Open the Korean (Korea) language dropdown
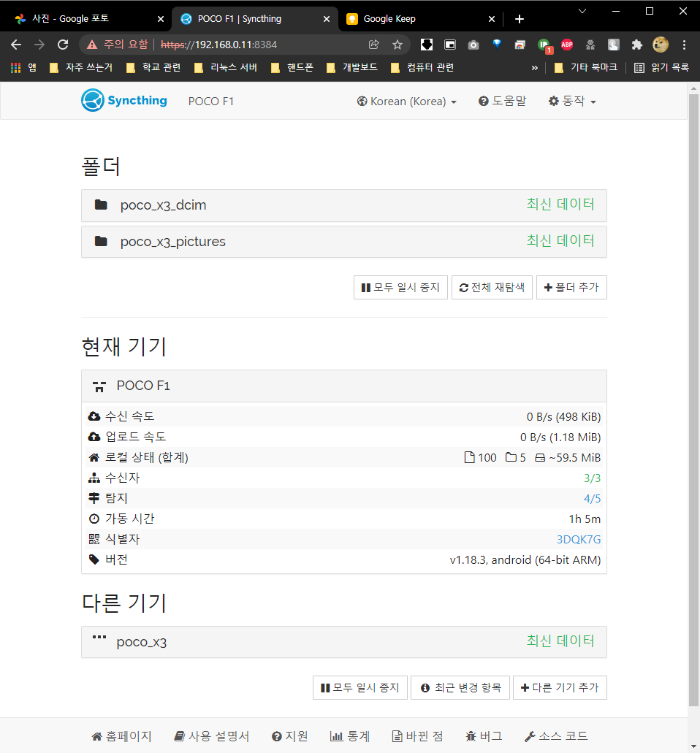Screen dimensions: 700x753 [x=406, y=102]
